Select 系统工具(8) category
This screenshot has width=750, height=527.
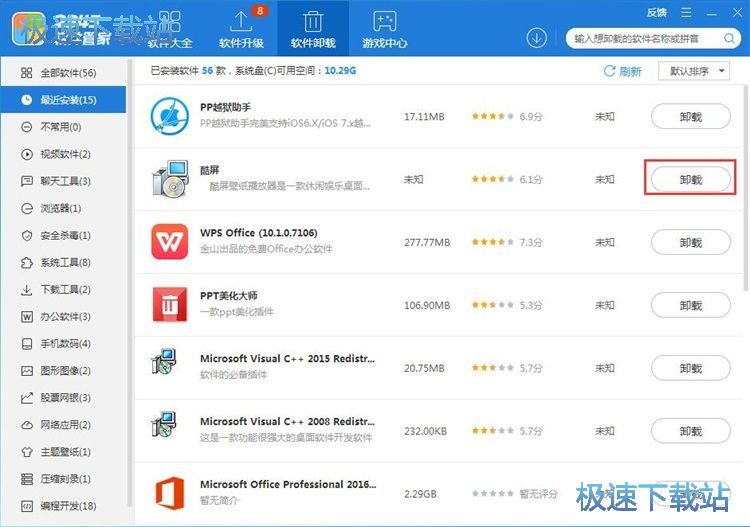coord(63,262)
